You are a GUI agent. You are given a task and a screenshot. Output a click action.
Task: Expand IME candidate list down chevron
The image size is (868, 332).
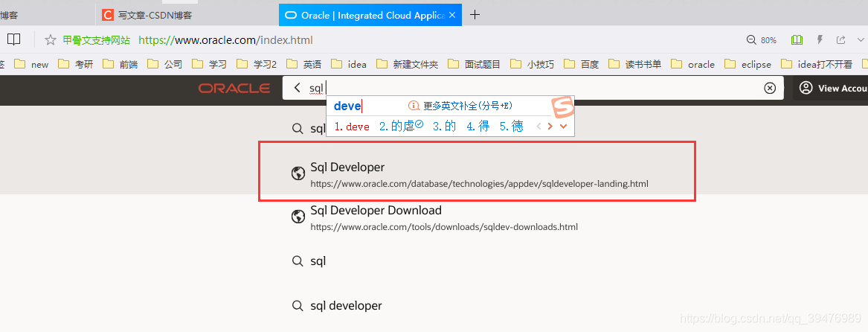[x=564, y=127]
